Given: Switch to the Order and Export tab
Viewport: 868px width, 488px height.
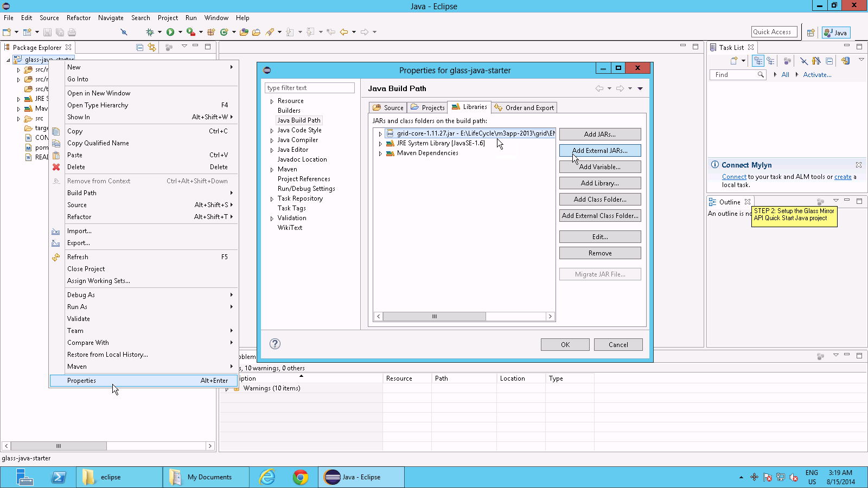Looking at the screenshot, I should (x=524, y=108).
